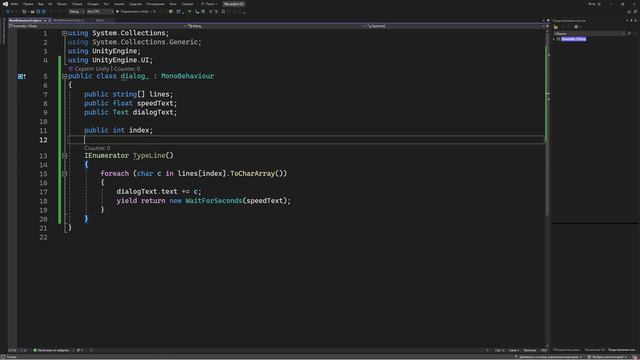Click the Проблемы не найдены status indicator

[51, 350]
